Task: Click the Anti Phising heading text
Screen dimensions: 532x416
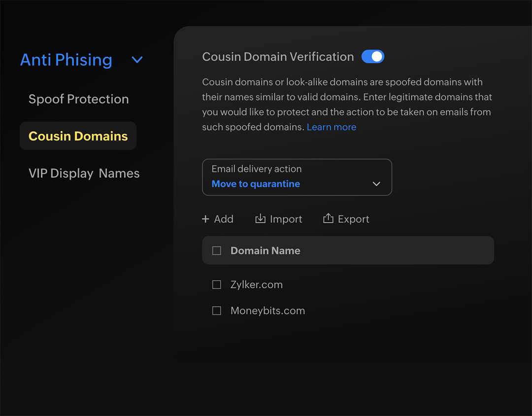Action: pyautogui.click(x=66, y=60)
